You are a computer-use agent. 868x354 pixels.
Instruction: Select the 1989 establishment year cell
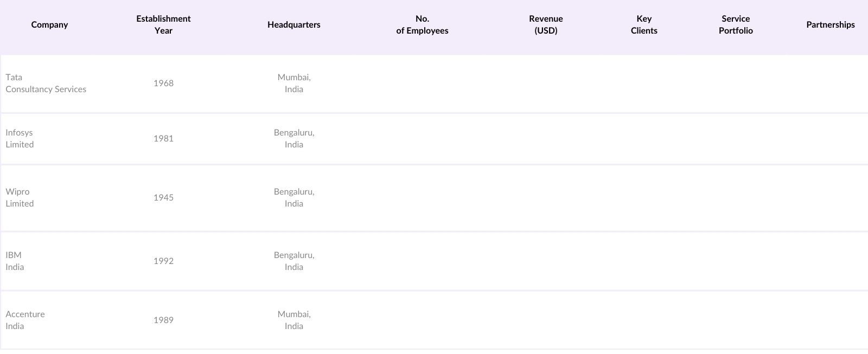(163, 320)
